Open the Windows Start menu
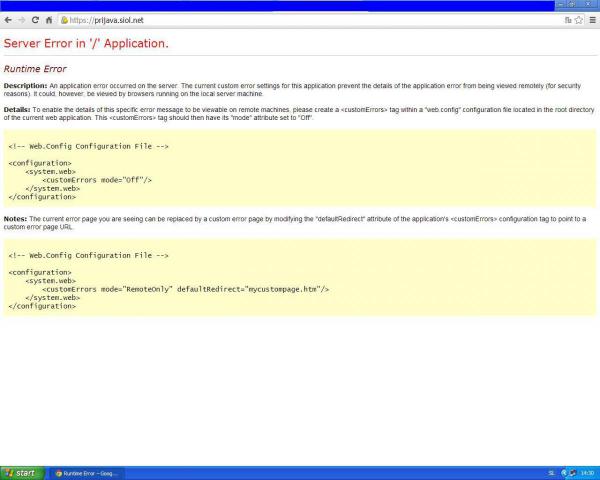 pos(20,473)
